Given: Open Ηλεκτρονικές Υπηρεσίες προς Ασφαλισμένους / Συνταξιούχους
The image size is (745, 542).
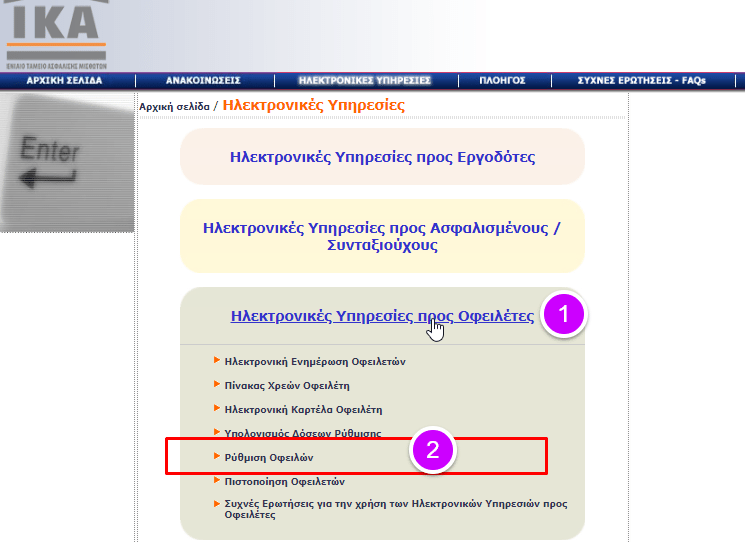Looking at the screenshot, I should point(382,236).
